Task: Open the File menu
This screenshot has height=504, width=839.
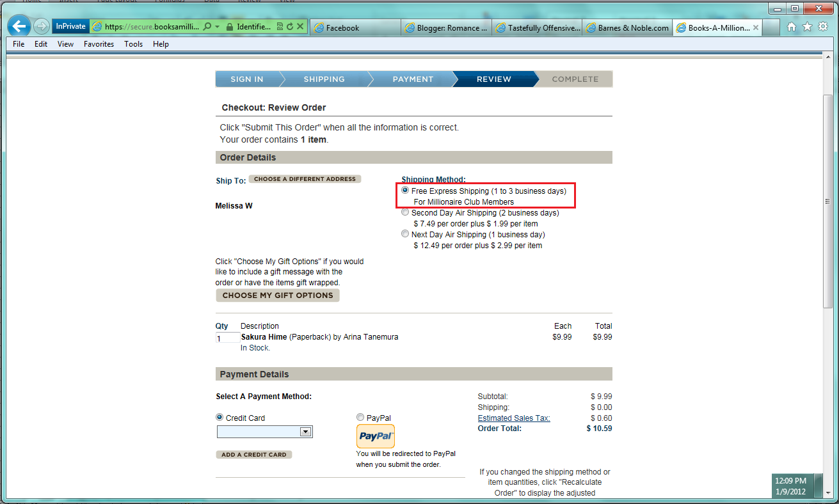Action: pyautogui.click(x=19, y=44)
